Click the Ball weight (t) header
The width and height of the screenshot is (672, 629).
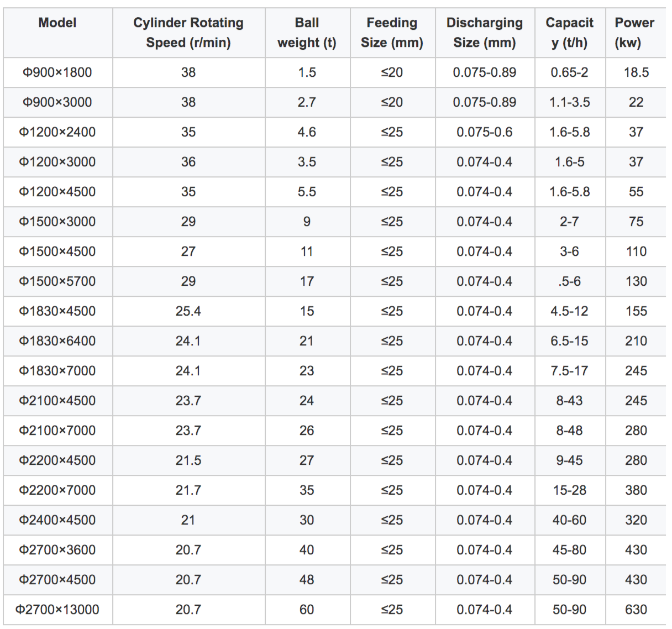pyautogui.click(x=307, y=33)
